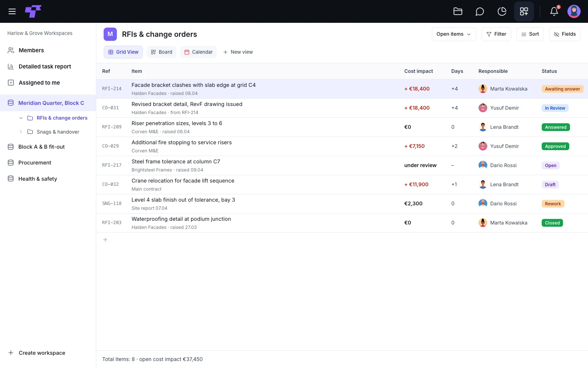Open the apps grid plus icon
Screen dimensions: 588x368
coord(524,11)
